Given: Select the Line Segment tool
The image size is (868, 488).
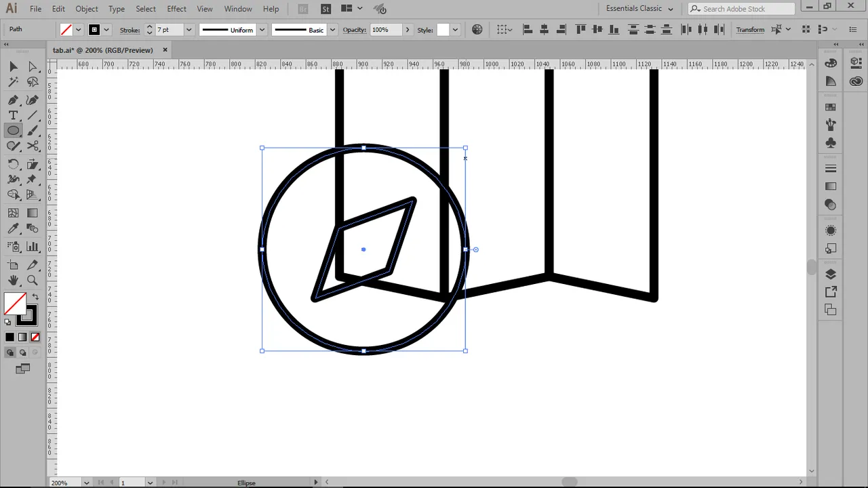Looking at the screenshot, I should (33, 115).
